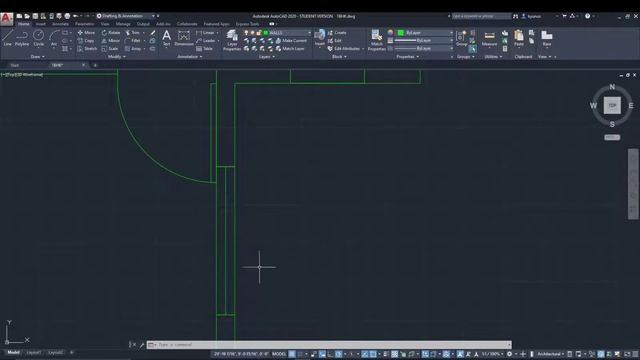
Task: Click the green ByLayer color swatch
Action: tap(401, 33)
